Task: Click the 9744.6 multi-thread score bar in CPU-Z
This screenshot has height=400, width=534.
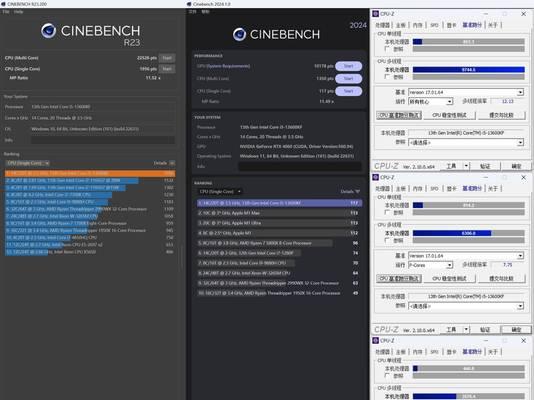Action: pyautogui.click(x=469, y=69)
